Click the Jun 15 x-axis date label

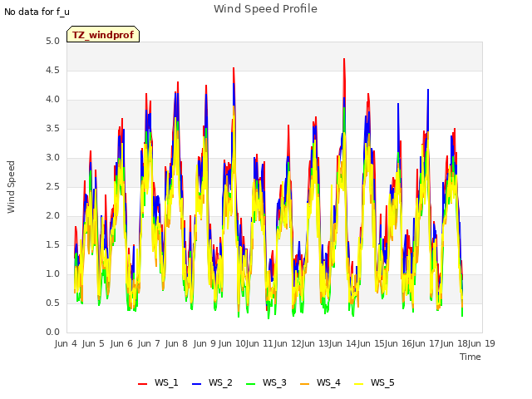coord(371,343)
